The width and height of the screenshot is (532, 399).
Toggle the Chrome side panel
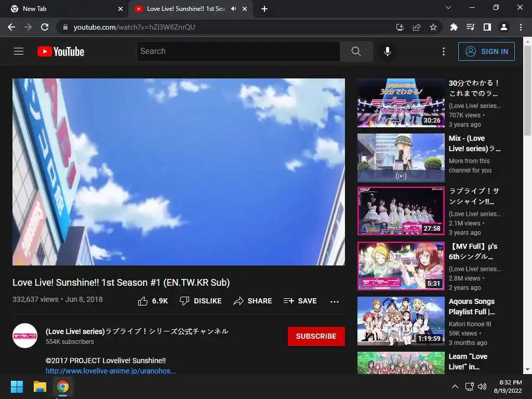coord(487,27)
